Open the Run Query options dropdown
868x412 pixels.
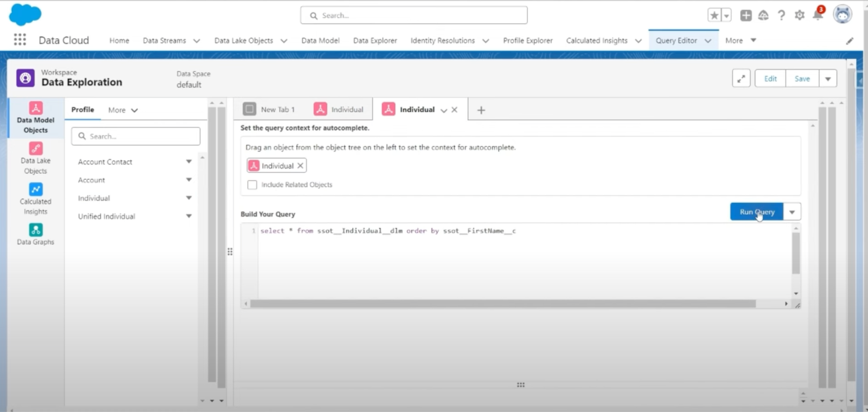point(792,212)
